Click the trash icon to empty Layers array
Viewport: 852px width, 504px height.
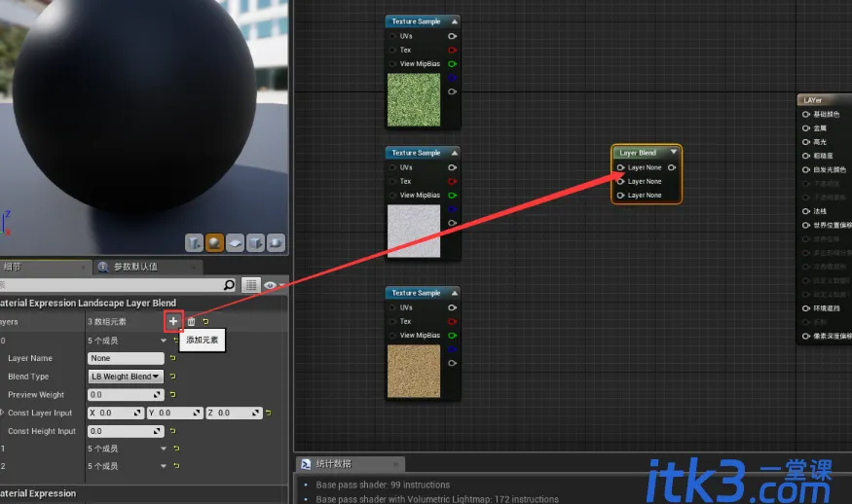click(x=191, y=321)
